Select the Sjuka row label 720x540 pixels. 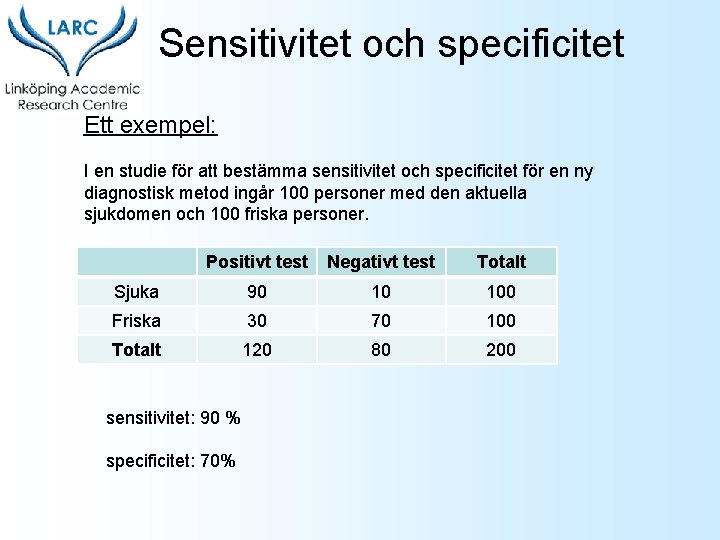[x=136, y=292]
